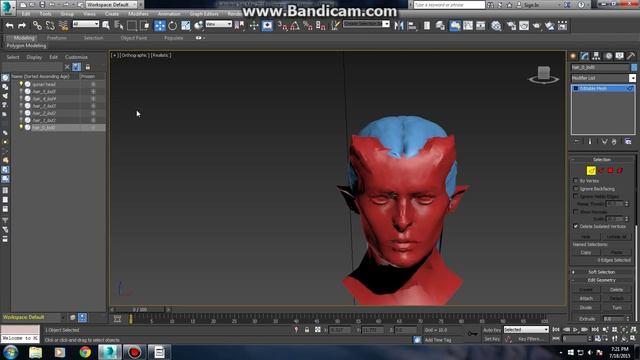Select the Bind to Space Warp tool
The height and width of the screenshot is (360, 640).
63,26
